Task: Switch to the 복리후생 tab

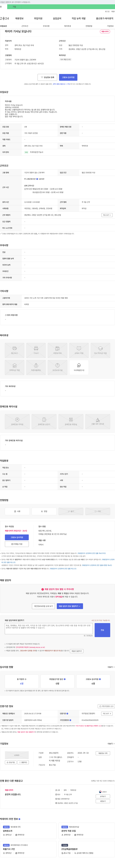Action: (x=68, y=26)
